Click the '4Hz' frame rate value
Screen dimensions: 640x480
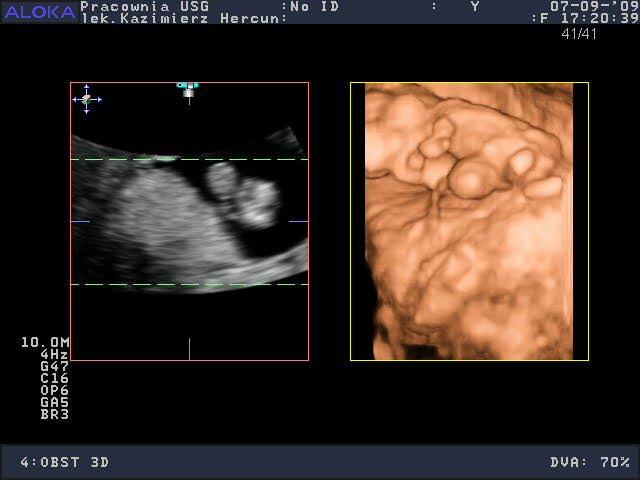click(x=54, y=354)
